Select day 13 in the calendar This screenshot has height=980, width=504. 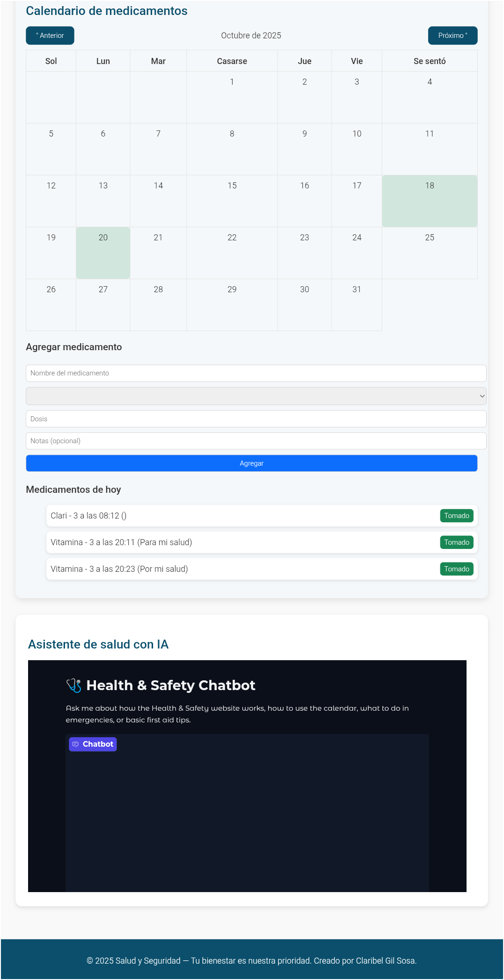[103, 201]
